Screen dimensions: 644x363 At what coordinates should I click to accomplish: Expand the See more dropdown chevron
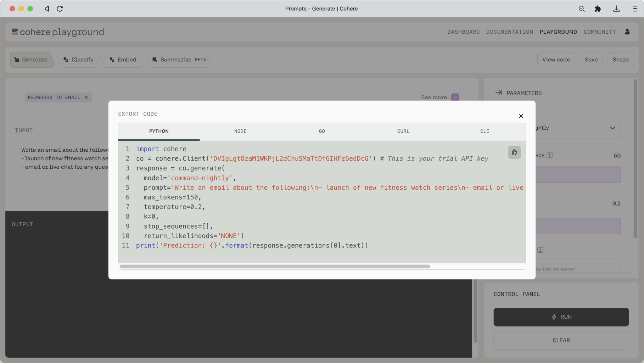[455, 97]
